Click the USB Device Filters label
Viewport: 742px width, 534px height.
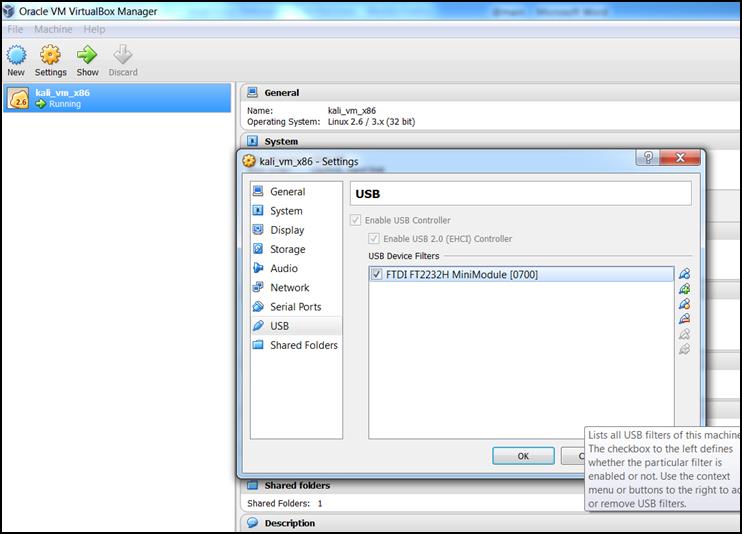point(404,256)
